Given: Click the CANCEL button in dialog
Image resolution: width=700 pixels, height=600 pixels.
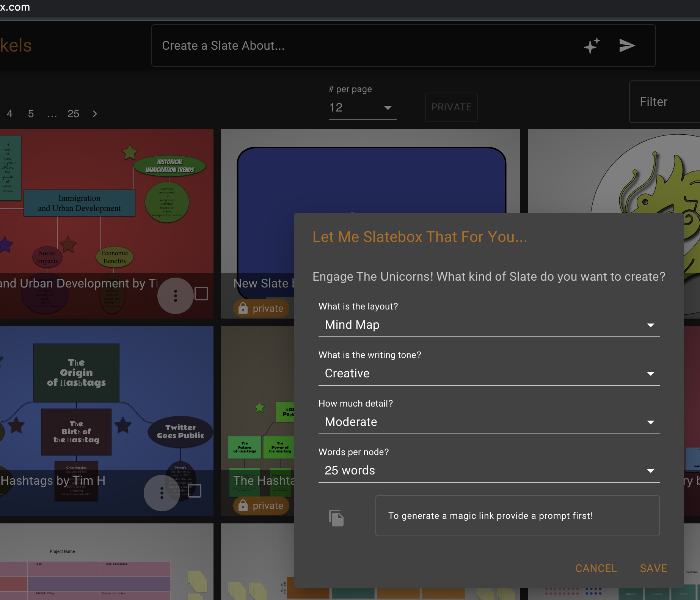Looking at the screenshot, I should pos(596,568).
